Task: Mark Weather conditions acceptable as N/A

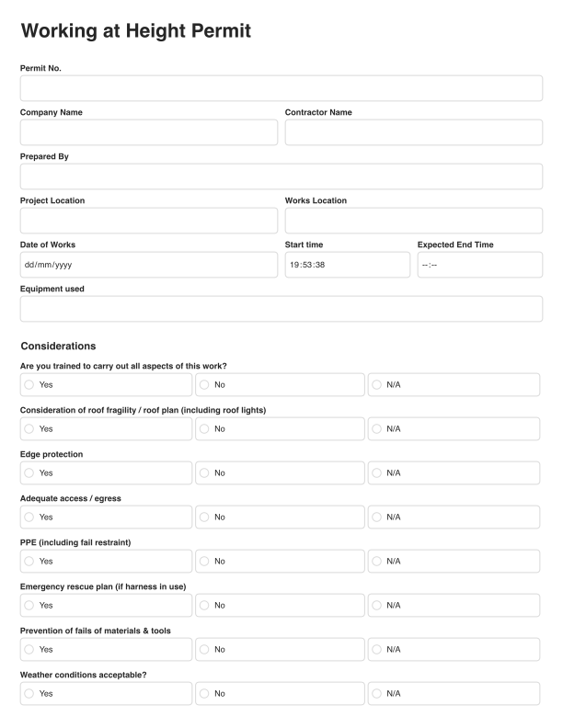Action: [376, 693]
